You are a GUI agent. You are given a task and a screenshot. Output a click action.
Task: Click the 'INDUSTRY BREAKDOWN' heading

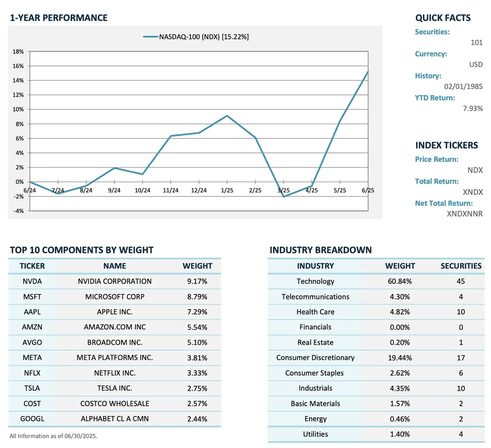(321, 250)
